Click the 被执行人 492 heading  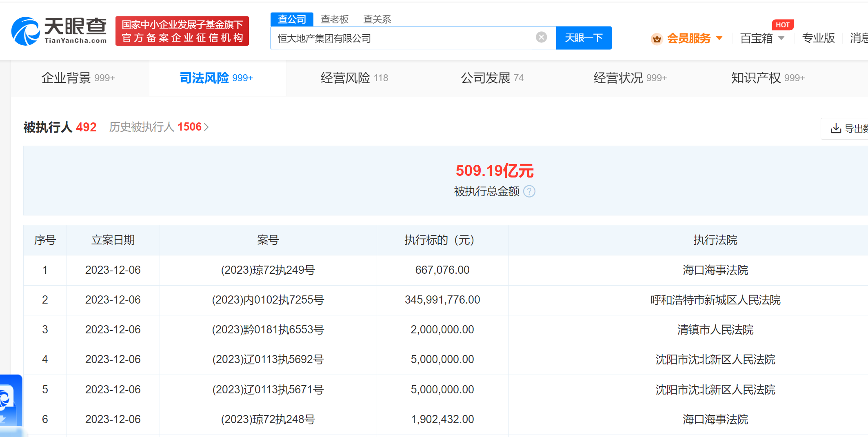(x=60, y=127)
